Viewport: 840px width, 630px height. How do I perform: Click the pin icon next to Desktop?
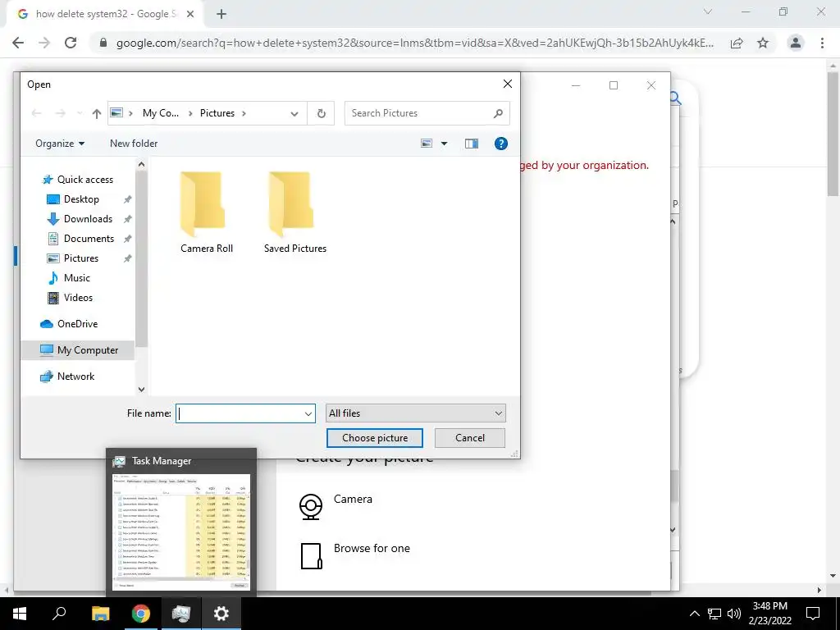click(x=127, y=199)
